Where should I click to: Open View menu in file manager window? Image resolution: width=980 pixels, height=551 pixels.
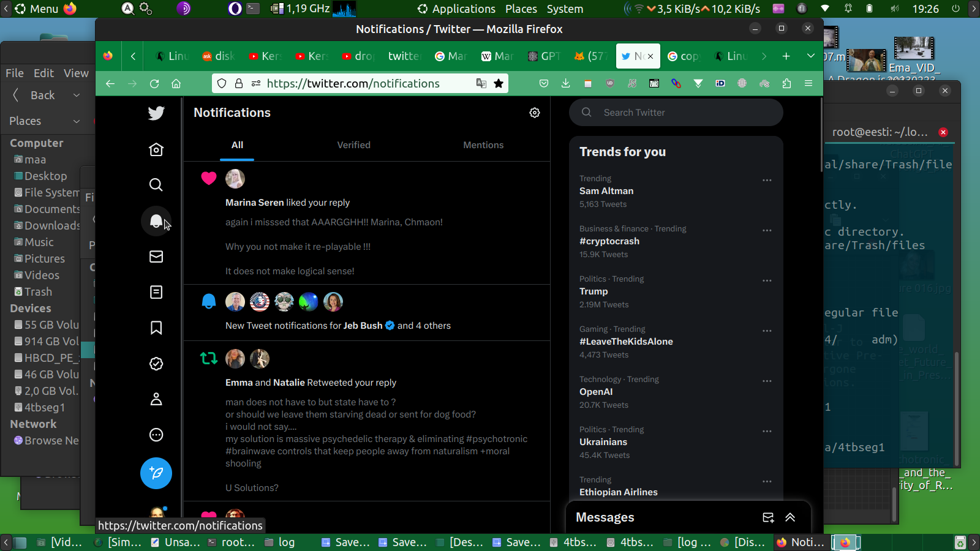(76, 73)
